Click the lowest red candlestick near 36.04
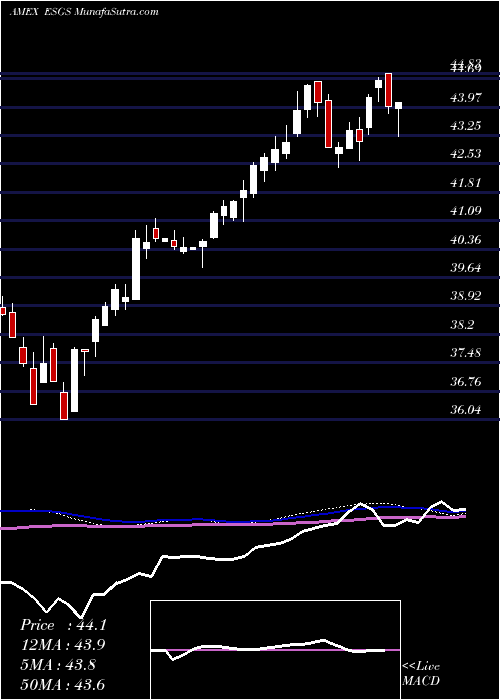 point(64,405)
